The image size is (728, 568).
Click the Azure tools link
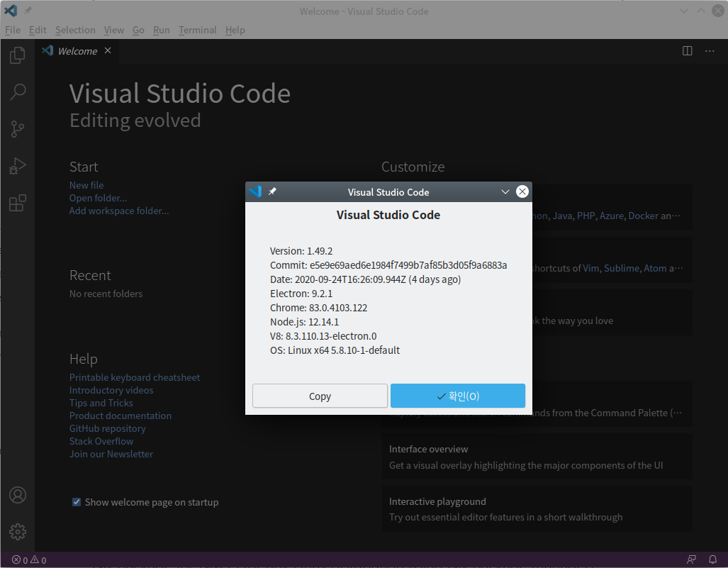coord(612,216)
